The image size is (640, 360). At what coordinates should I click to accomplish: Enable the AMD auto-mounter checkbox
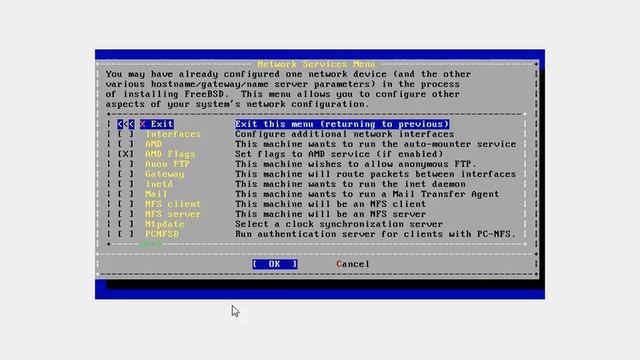coord(126,144)
